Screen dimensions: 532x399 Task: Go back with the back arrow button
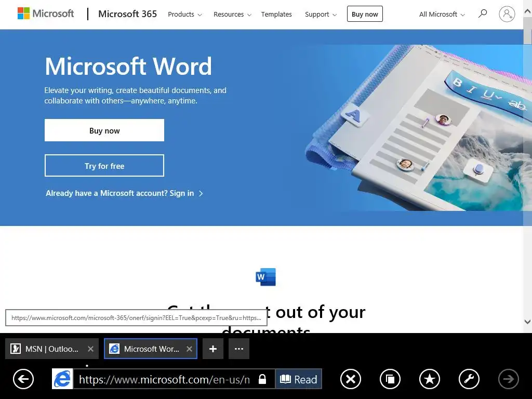tap(23, 379)
